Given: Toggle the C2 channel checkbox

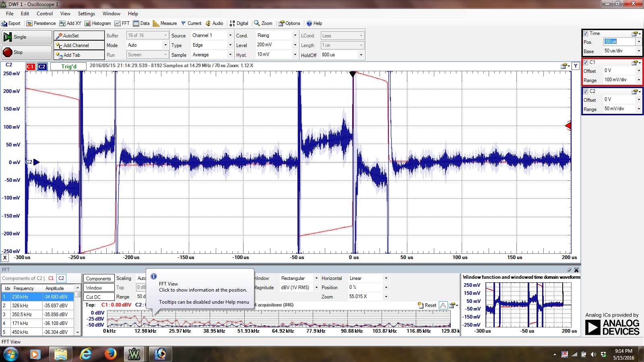Looking at the screenshot, I should (x=586, y=91).
